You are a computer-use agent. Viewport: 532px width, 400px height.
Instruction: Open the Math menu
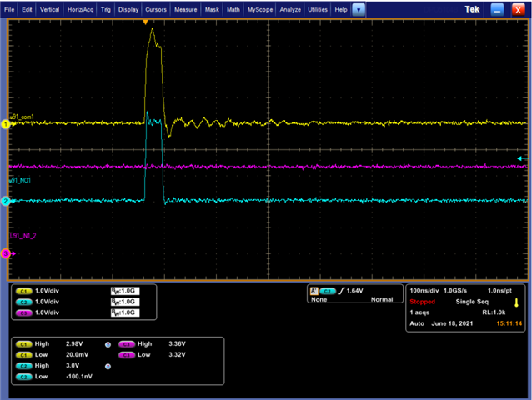tap(233, 9)
